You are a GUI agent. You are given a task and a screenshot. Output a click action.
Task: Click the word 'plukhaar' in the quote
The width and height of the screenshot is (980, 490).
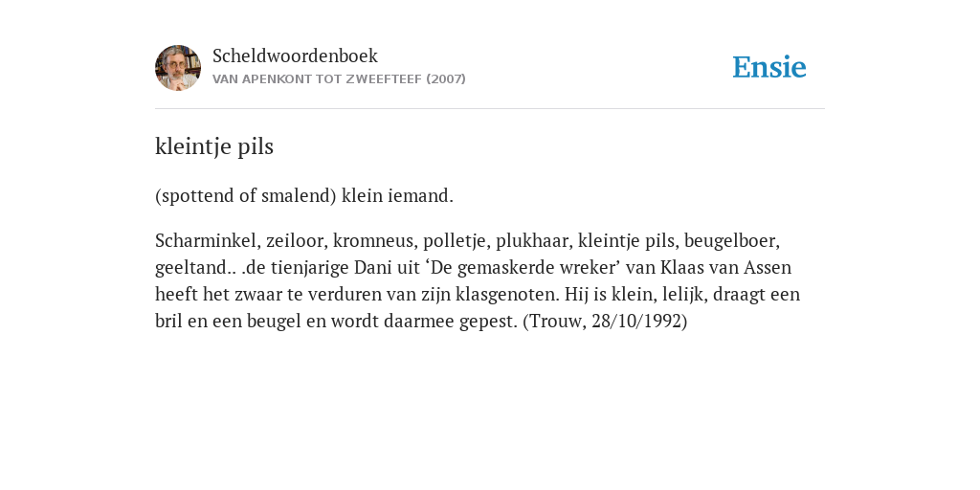534,240
